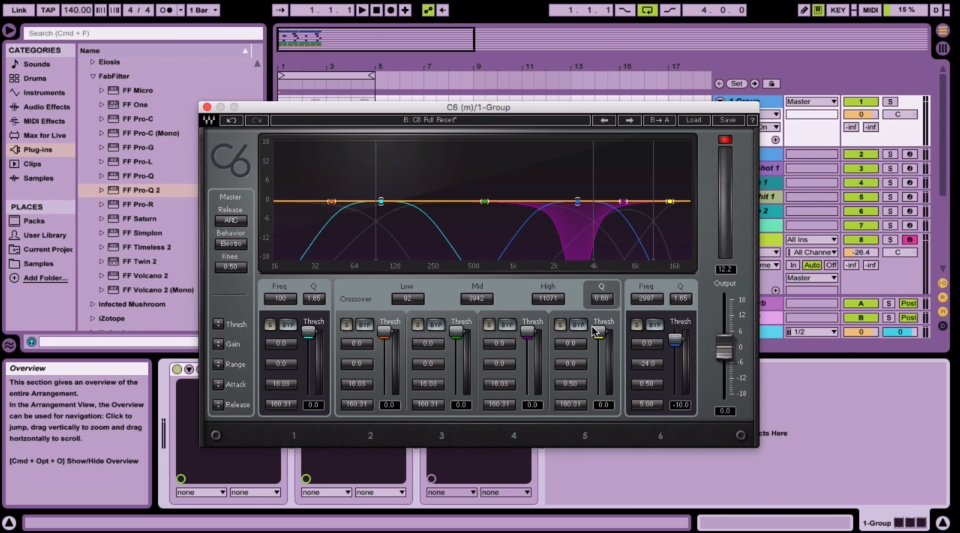Open the 1/2 cue output dropdown
Viewport: 960px width, 533px height.
click(x=811, y=332)
